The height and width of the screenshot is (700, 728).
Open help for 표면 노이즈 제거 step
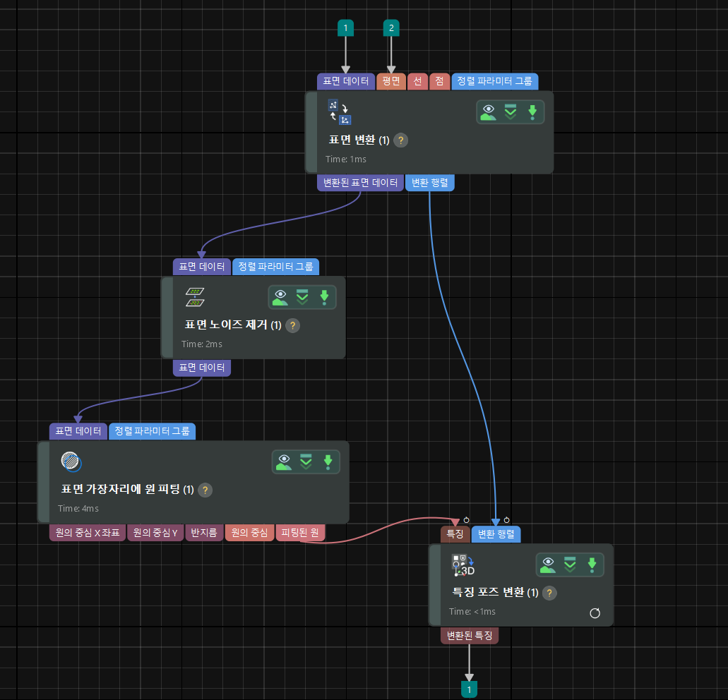click(292, 325)
